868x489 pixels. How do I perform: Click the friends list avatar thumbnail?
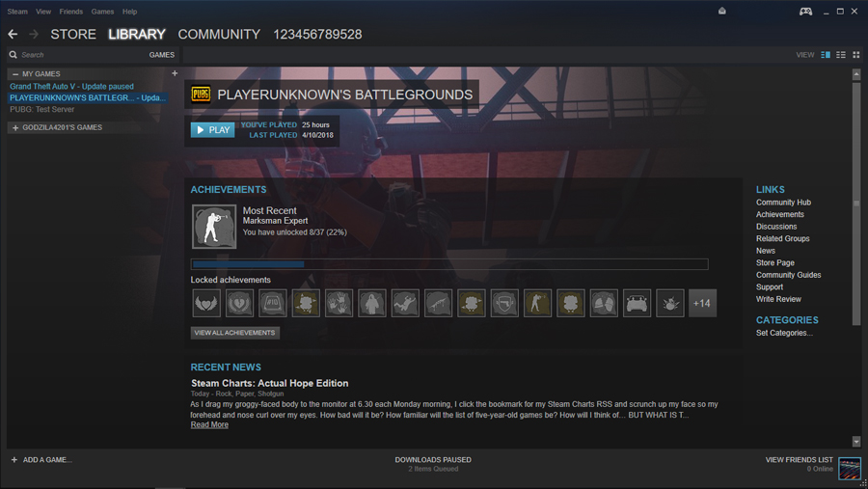[849, 468]
